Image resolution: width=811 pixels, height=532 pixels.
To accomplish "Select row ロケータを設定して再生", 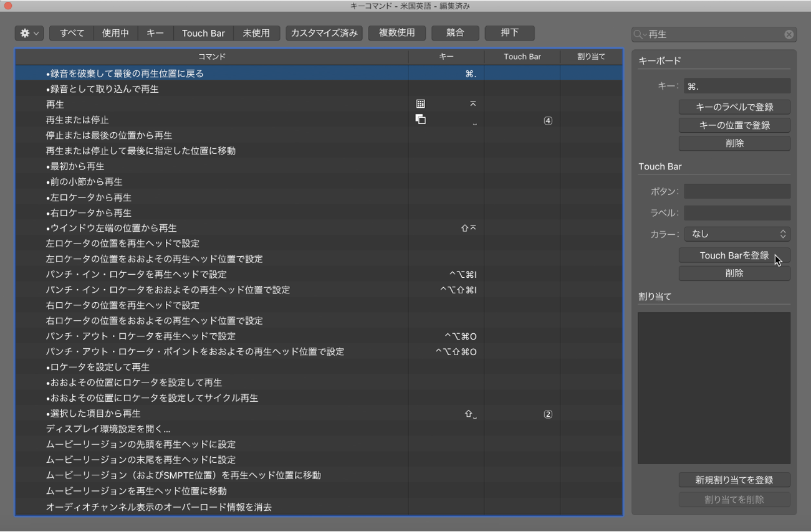I will coord(319,368).
